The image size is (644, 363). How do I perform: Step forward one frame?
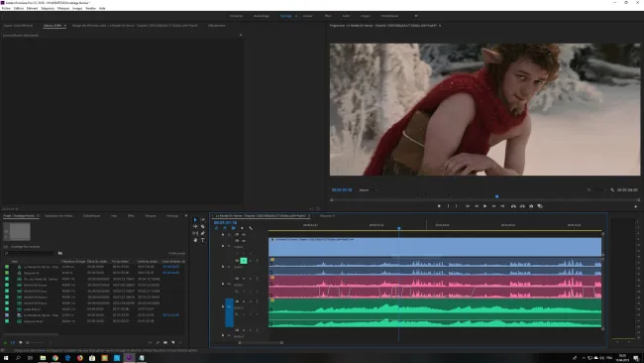493,206
